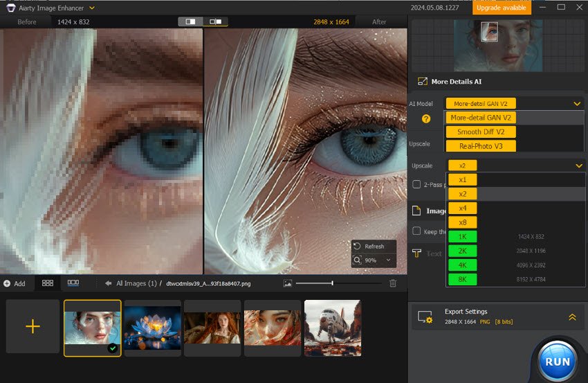Screen dimensions: 588x383
Task: Select the 4K upscale option
Action: pyautogui.click(x=462, y=265)
